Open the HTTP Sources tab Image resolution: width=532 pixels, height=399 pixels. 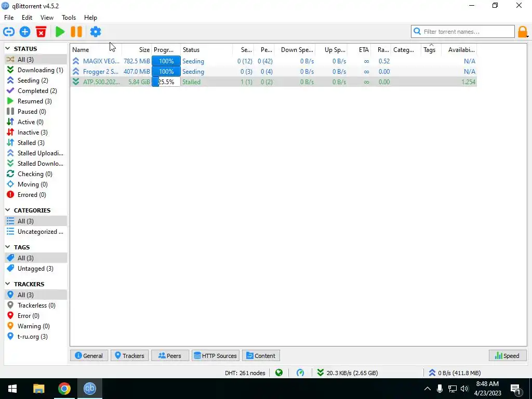point(216,355)
